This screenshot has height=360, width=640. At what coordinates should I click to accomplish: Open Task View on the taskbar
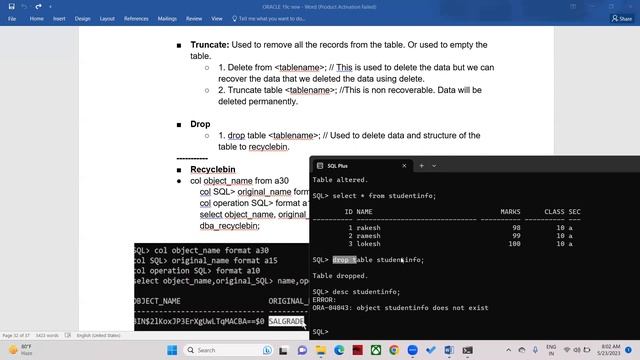[283, 350]
